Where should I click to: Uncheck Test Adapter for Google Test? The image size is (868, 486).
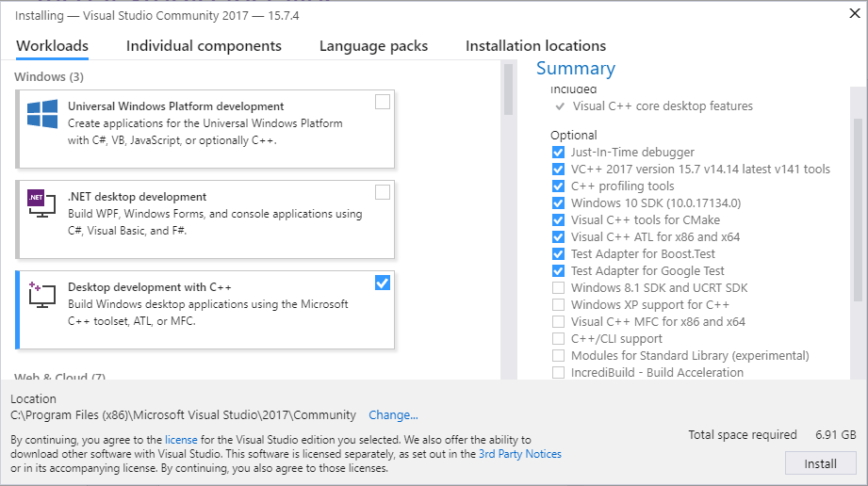click(x=559, y=271)
